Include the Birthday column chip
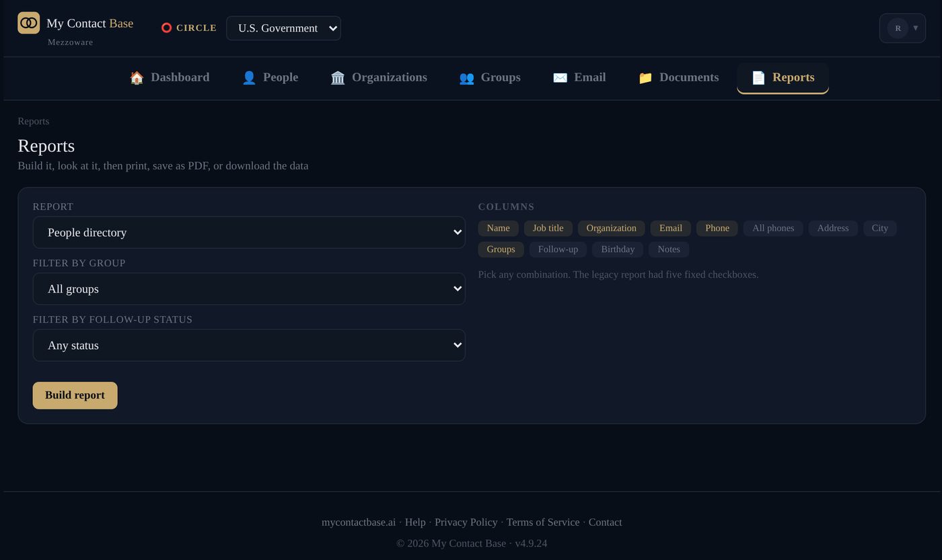942x560 pixels. pyautogui.click(x=618, y=249)
